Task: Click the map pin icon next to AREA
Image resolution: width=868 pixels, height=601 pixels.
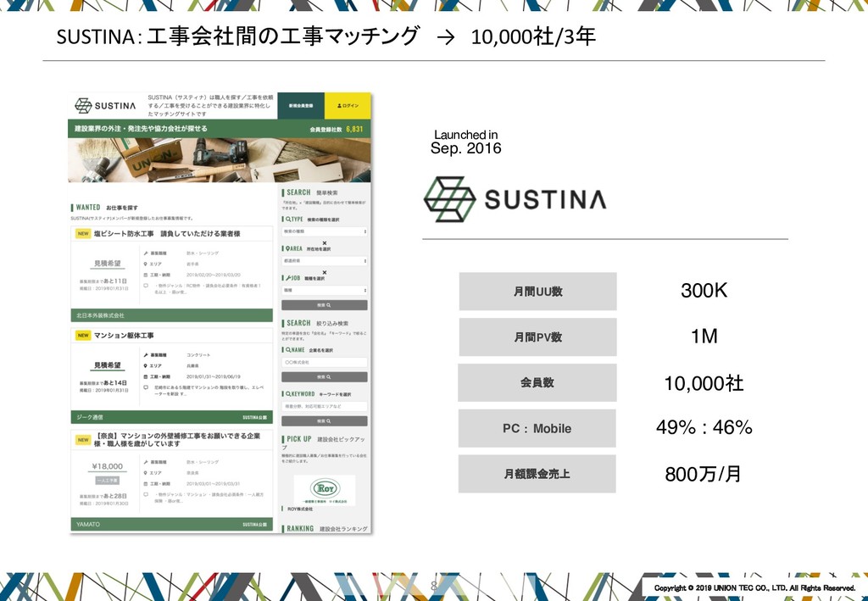Action: pos(288,248)
